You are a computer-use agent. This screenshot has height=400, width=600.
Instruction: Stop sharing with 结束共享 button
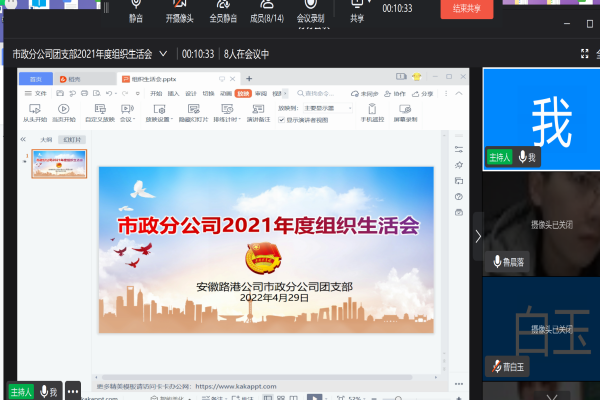tap(467, 8)
